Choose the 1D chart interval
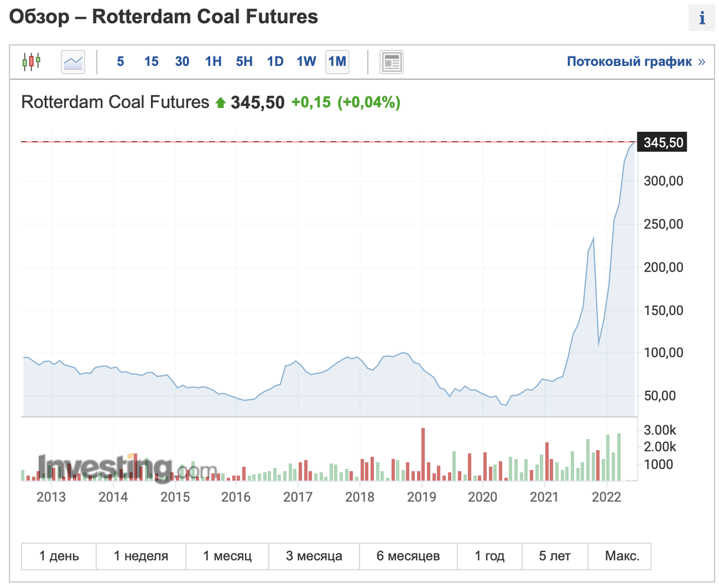 click(x=275, y=61)
